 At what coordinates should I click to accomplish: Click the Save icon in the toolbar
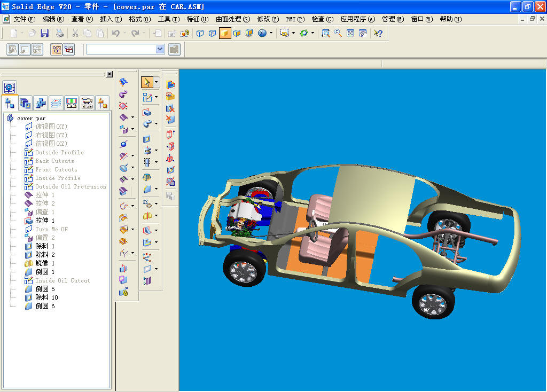[x=44, y=33]
